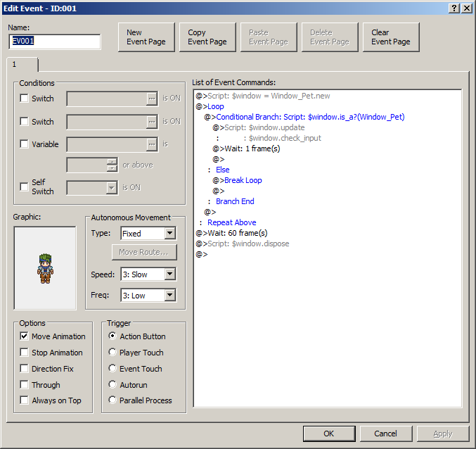Viewport: 476px width, 449px height.
Task: Select the Autorun trigger
Action: pyautogui.click(x=112, y=384)
